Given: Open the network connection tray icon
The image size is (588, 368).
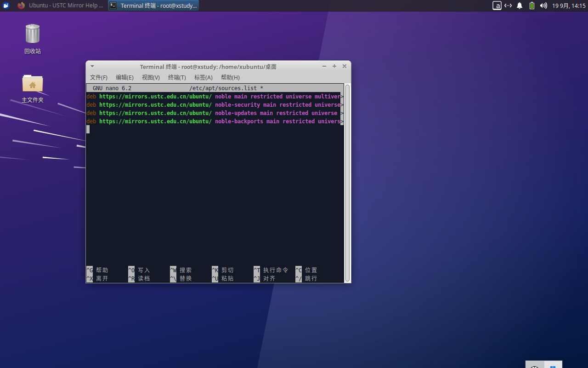Looking at the screenshot, I should point(508,6).
